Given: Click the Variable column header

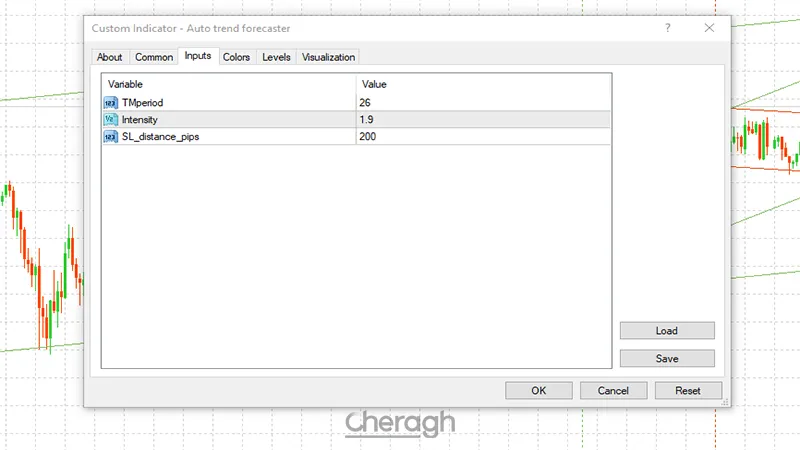Looking at the screenshot, I should [228, 84].
